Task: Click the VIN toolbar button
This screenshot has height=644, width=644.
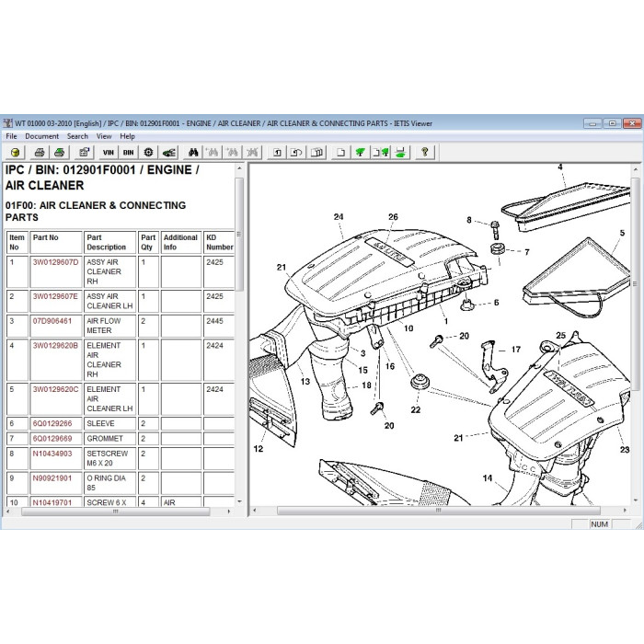Action: [109, 153]
